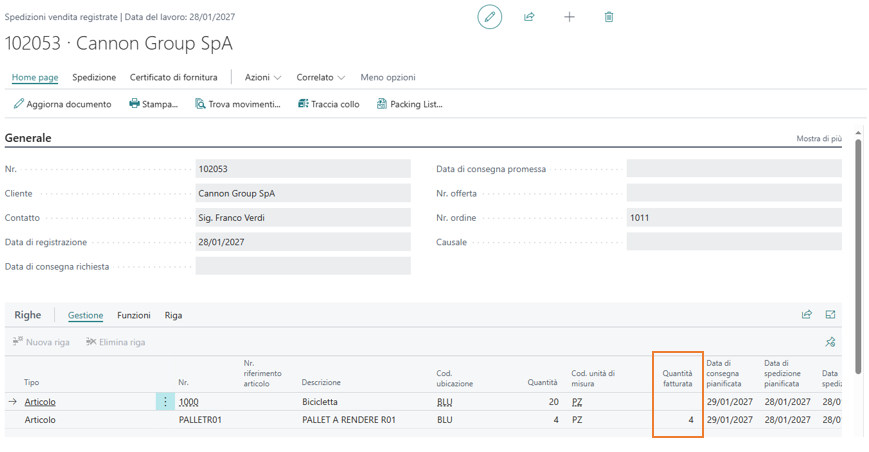Image resolution: width=869 pixels, height=452 pixels.
Task: Switch to Funzioni tab in Righe
Action: [x=134, y=315]
